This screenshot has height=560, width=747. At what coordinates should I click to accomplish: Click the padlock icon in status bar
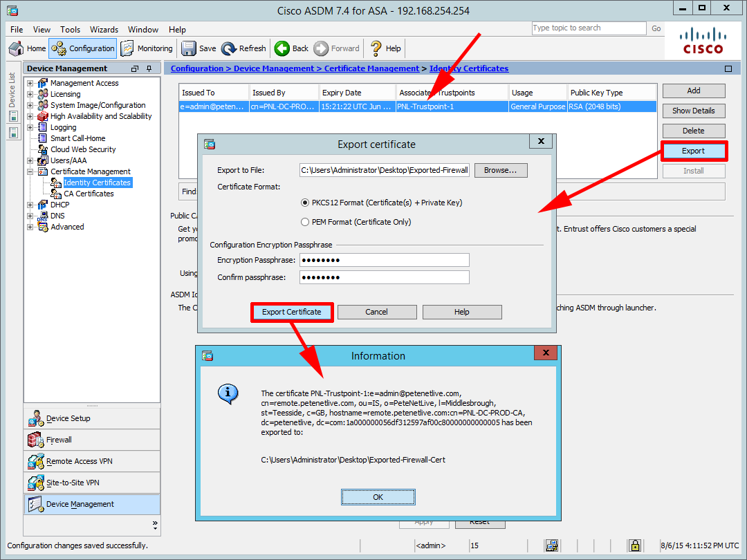pos(634,545)
